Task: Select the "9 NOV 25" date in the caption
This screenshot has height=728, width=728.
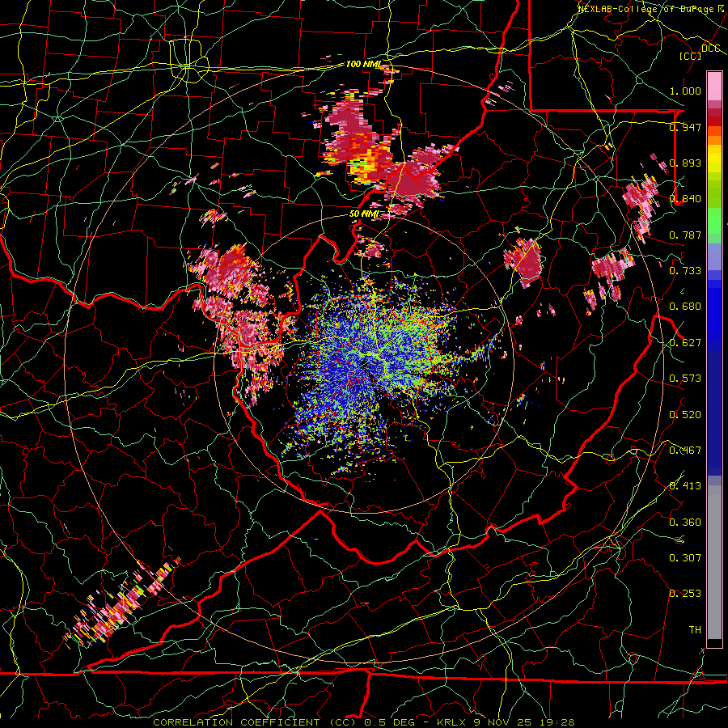Action: pos(504,722)
